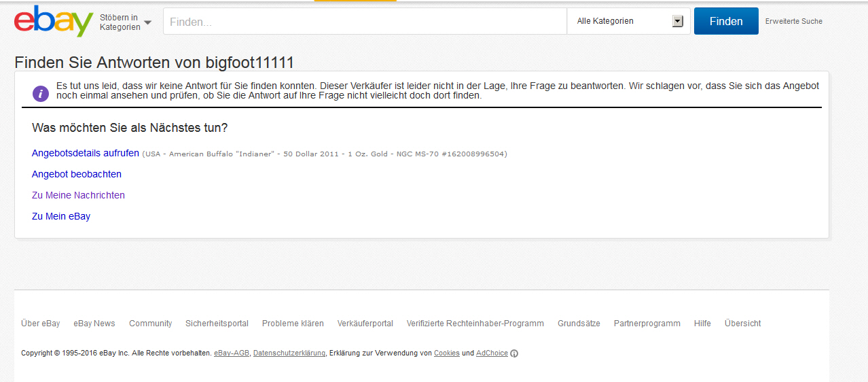Open eBay News footer link
This screenshot has width=868, height=382.
(x=94, y=324)
